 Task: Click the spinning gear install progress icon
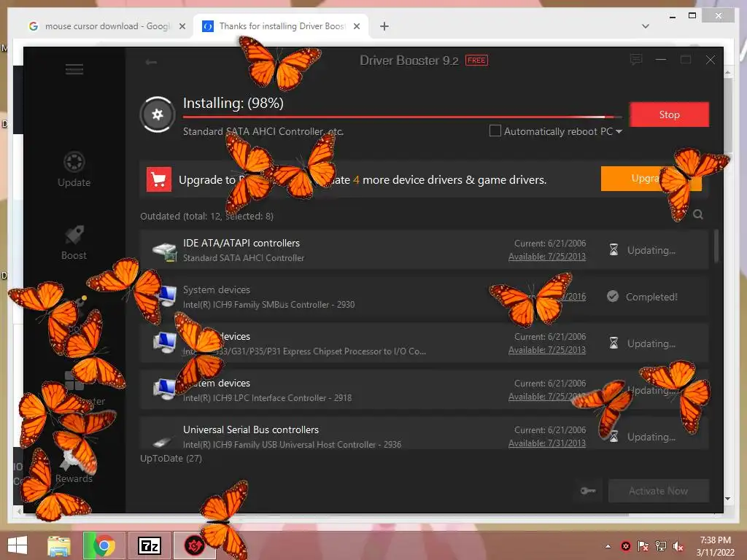click(x=158, y=114)
